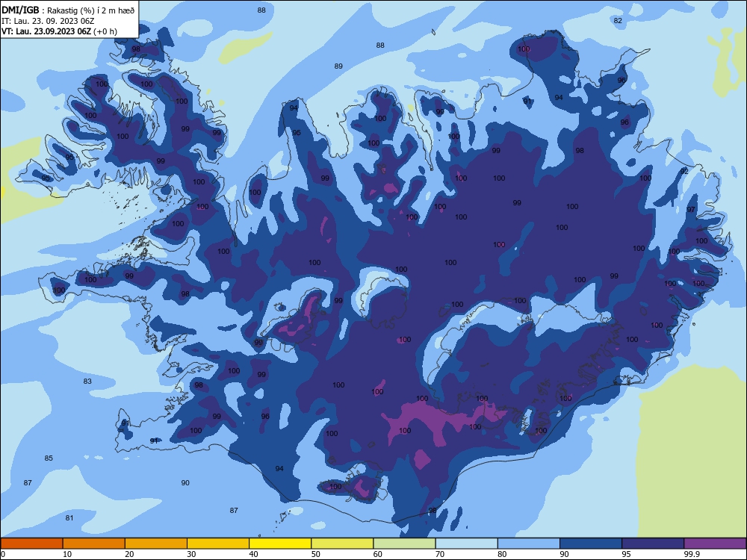Screen dimensions: 747x560
Task: Click the orange 10–20 legend swatch
Action: pyautogui.click(x=94, y=544)
